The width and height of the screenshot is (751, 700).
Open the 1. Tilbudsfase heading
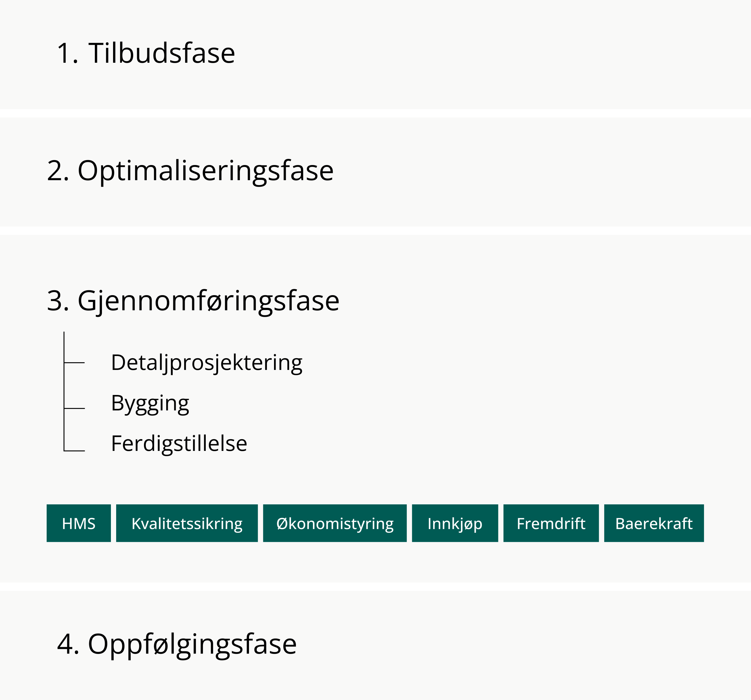[x=161, y=53]
